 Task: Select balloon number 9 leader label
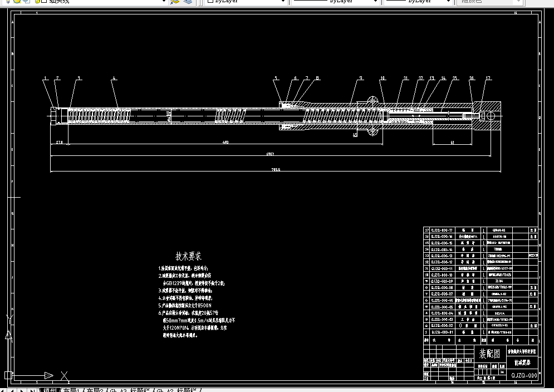pyautogui.click(x=361, y=78)
